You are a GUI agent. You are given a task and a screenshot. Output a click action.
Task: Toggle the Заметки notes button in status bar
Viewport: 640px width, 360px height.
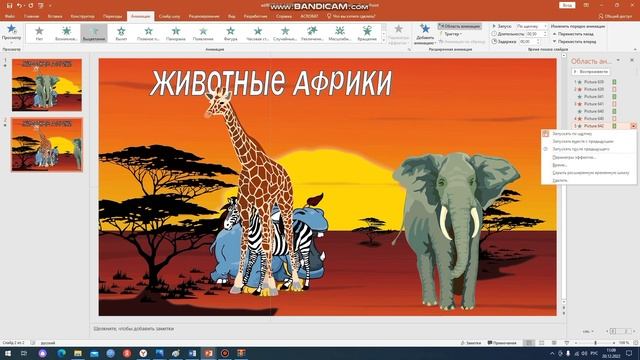(471, 343)
